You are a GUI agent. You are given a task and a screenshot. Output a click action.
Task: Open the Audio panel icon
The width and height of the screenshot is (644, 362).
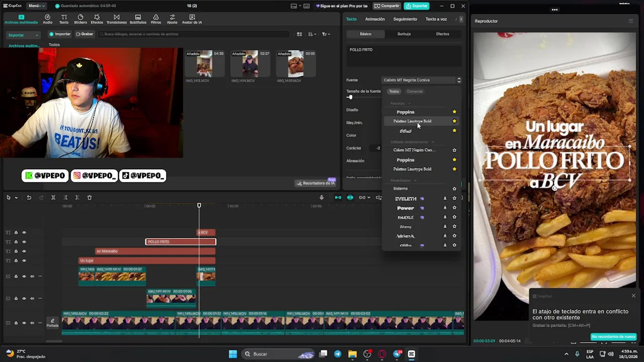47,19
